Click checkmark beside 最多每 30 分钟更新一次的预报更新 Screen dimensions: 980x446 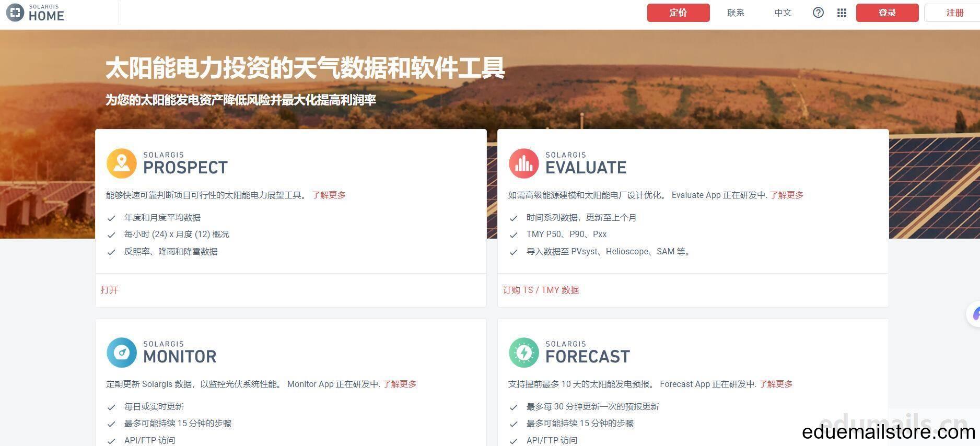513,407
